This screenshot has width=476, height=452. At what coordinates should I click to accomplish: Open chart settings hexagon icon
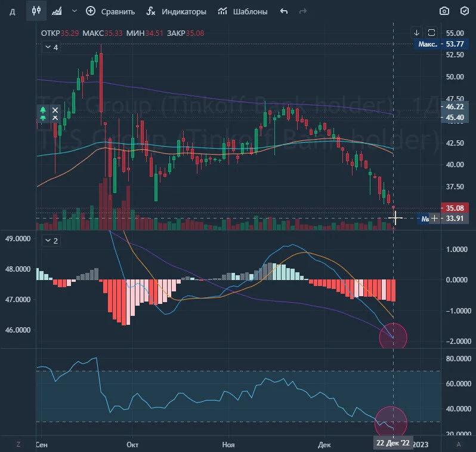point(465,11)
